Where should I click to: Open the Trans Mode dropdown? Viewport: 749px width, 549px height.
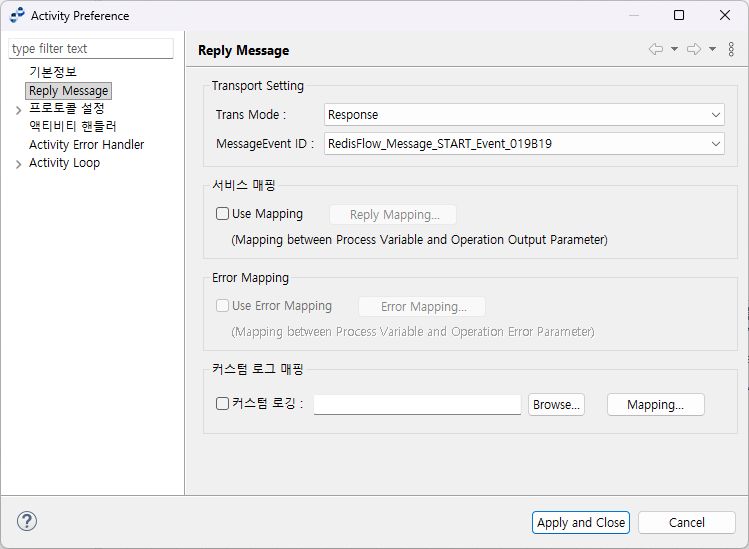tap(524, 115)
